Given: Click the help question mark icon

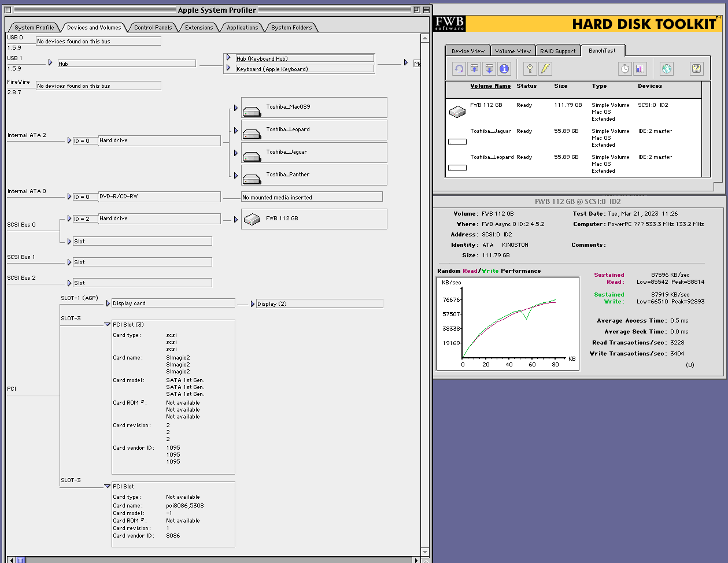Looking at the screenshot, I should click(697, 69).
